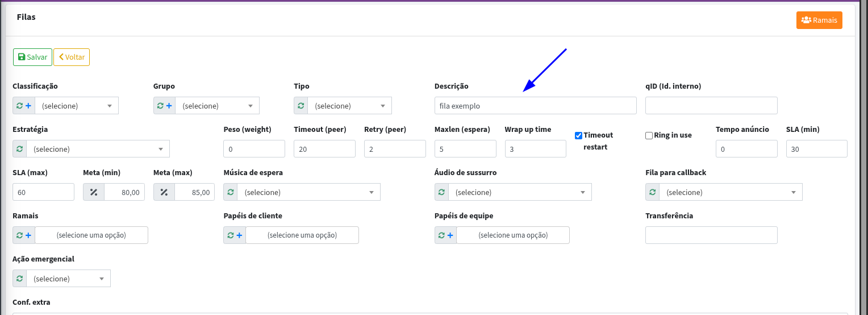Viewport: 868px width, 315px height.
Task: Add a new Ramais entry with plus icon
Action: click(28, 235)
